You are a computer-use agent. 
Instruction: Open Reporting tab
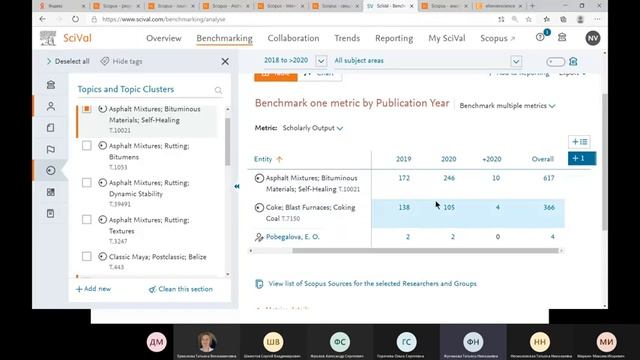point(394,38)
